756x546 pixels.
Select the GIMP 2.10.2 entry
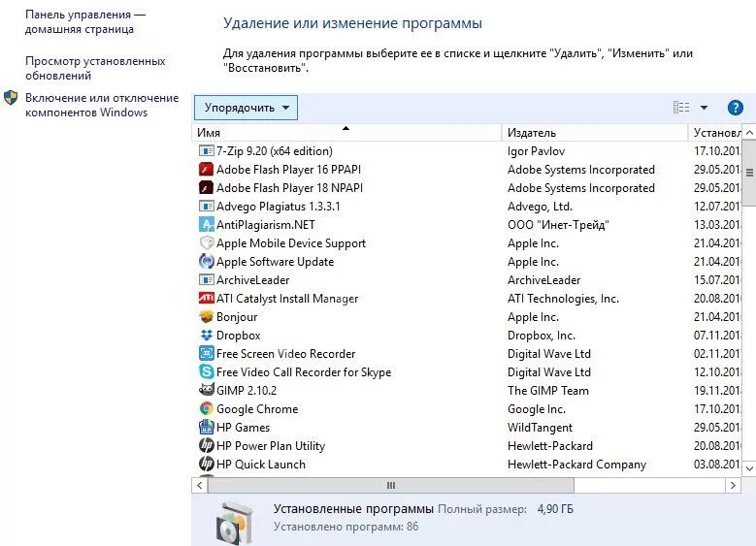click(247, 390)
